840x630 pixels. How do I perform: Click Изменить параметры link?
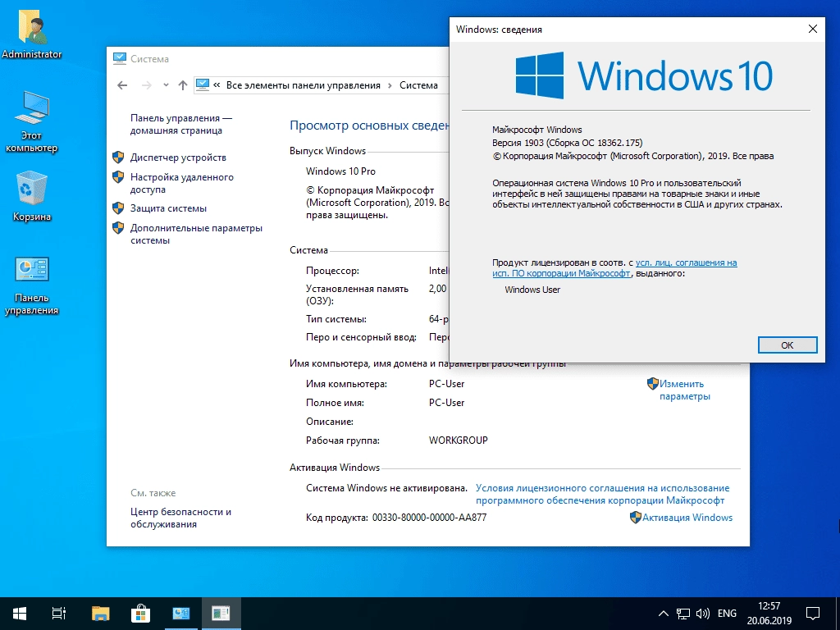[684, 390]
